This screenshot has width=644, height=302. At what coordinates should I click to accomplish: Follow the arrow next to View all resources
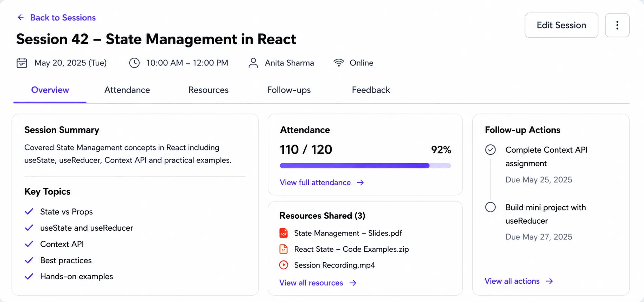(353, 283)
